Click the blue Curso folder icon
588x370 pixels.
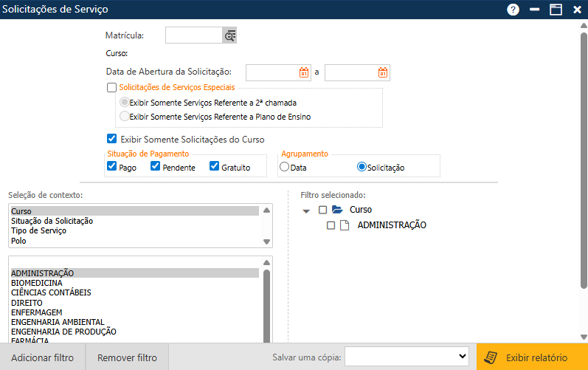(x=337, y=210)
